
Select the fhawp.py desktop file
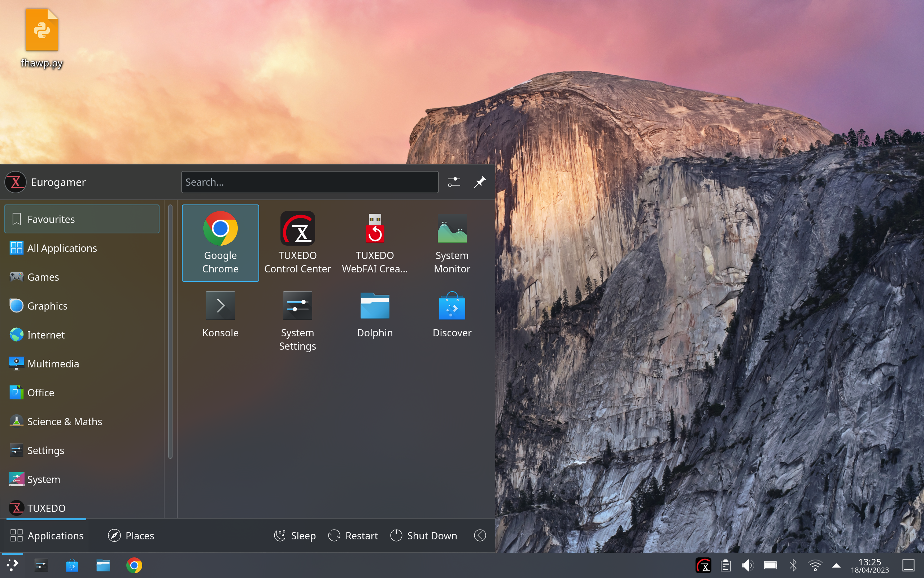[42, 39]
